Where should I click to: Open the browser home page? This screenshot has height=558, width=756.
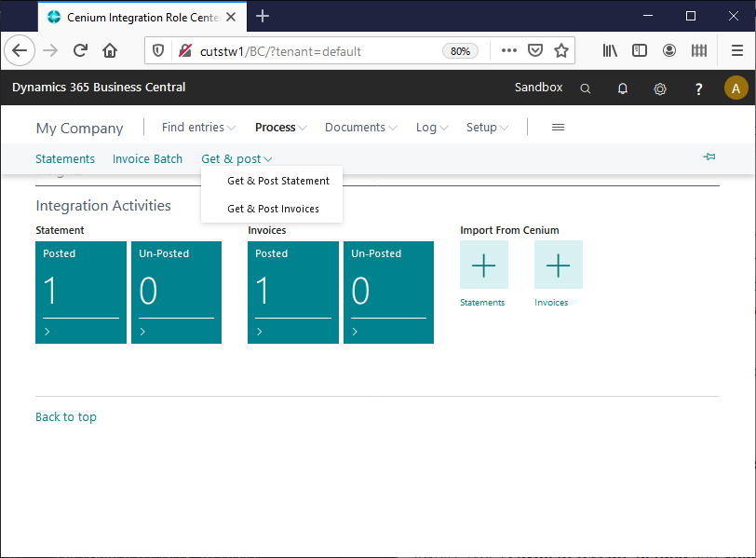(x=110, y=50)
